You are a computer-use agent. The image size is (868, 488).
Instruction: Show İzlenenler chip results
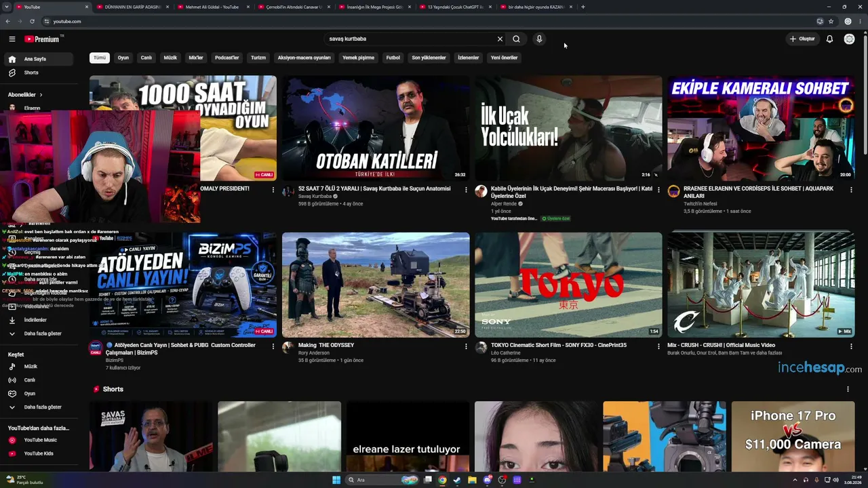pyautogui.click(x=468, y=58)
